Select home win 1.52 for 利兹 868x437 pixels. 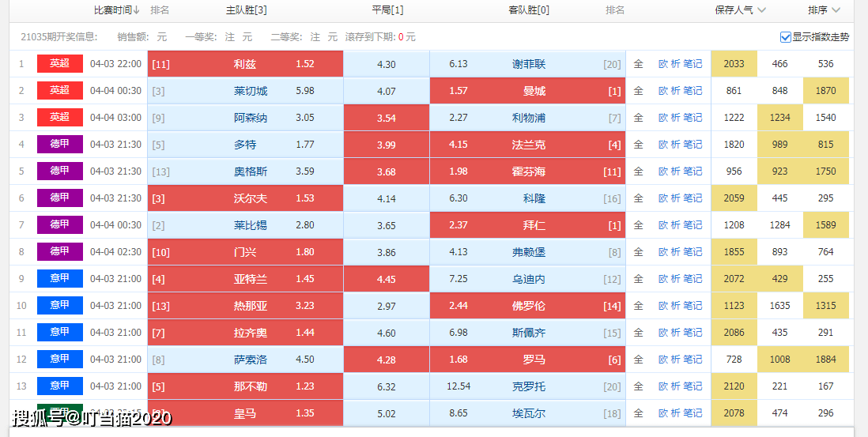coord(305,63)
